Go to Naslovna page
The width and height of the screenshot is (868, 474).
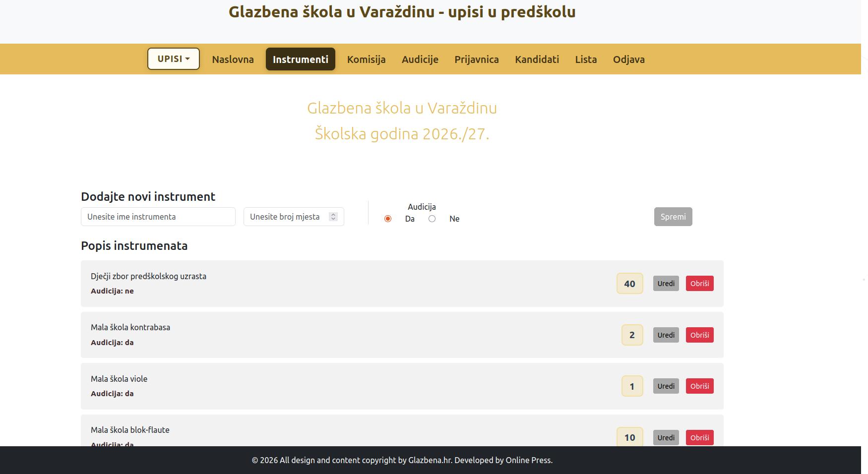(x=233, y=59)
